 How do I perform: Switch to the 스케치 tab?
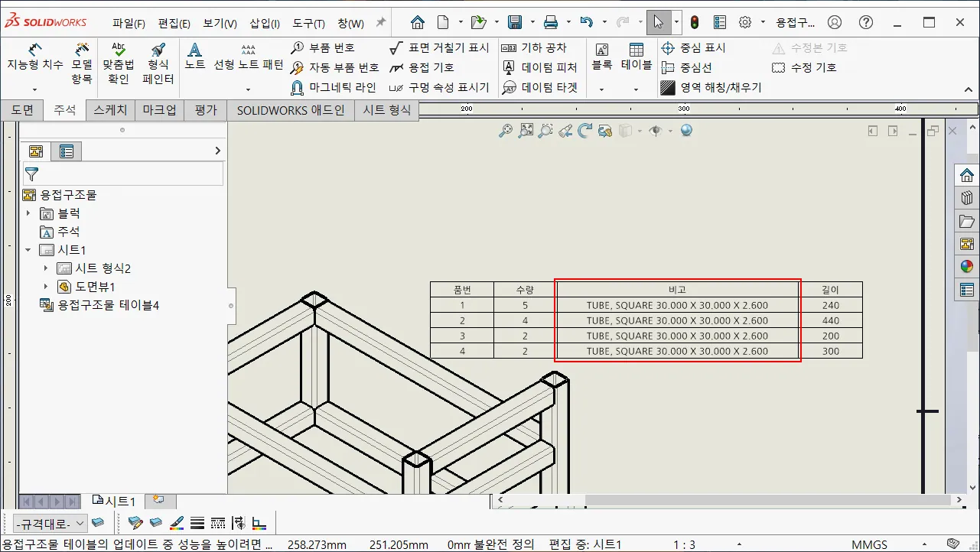(111, 110)
